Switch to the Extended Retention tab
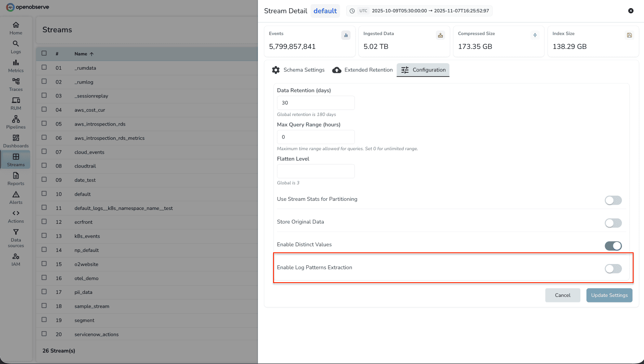 point(363,70)
